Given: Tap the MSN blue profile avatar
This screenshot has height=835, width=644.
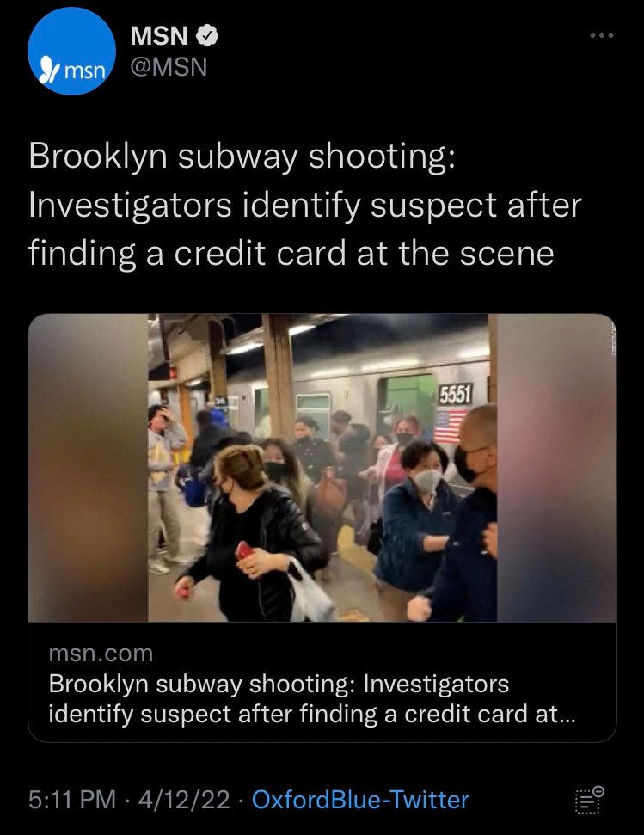Looking at the screenshot, I should tap(71, 51).
